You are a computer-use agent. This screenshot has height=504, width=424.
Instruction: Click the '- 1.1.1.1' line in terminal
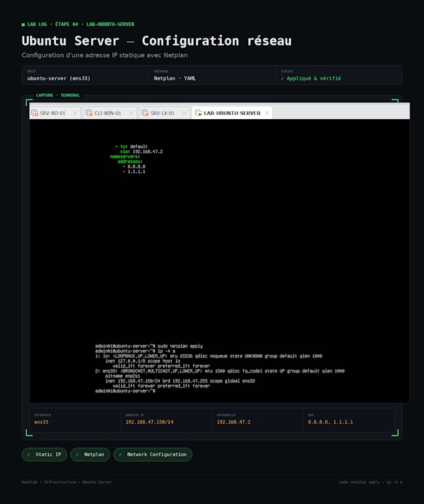click(x=134, y=172)
